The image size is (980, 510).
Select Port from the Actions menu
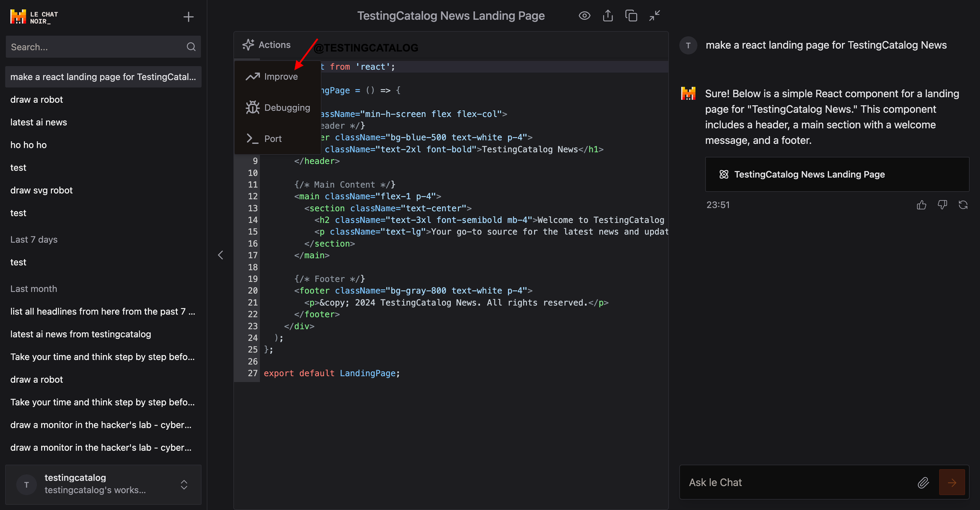click(x=264, y=139)
